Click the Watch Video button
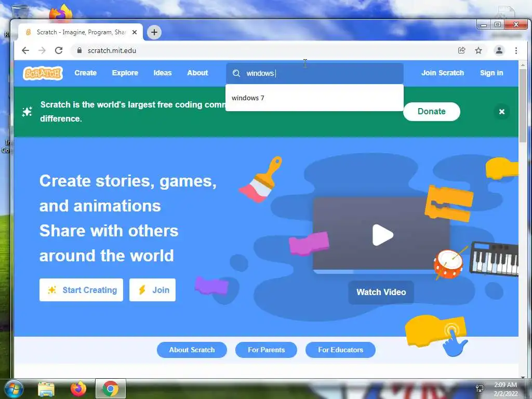Viewport: 532px width, 399px height. coord(381,292)
